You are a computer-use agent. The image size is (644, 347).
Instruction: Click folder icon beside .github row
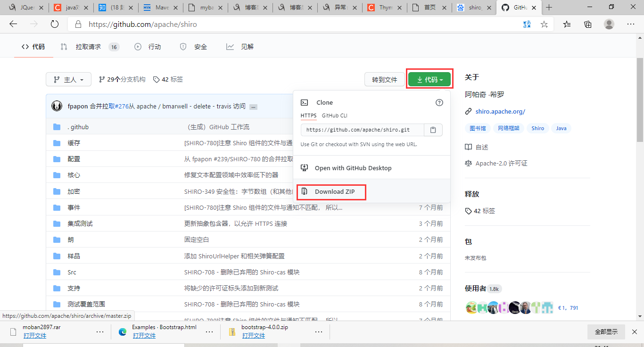[x=57, y=127]
